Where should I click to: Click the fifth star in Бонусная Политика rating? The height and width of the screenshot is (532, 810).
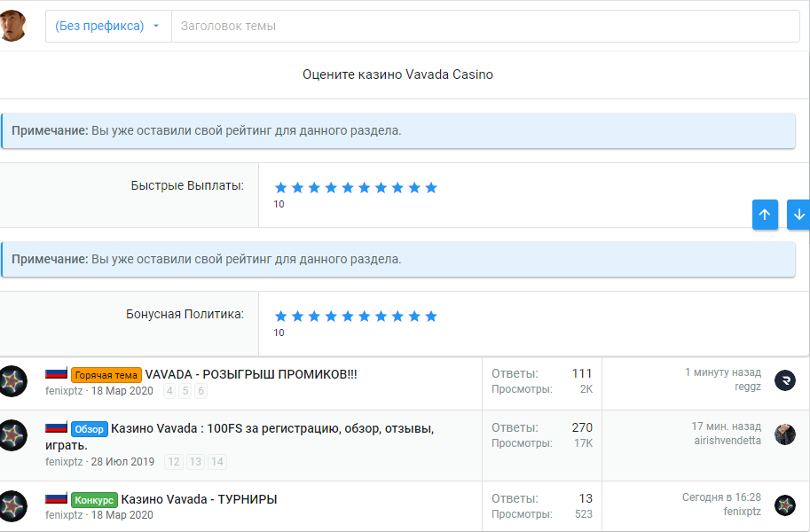click(x=348, y=317)
